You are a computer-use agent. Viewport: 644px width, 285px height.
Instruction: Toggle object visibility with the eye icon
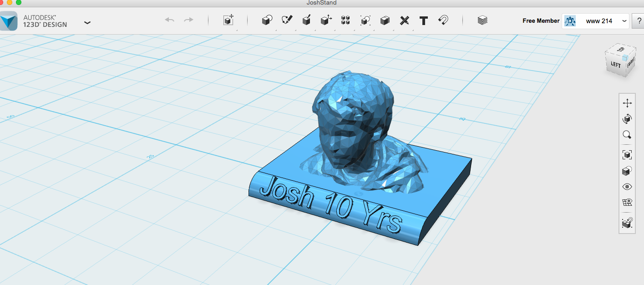(x=627, y=187)
